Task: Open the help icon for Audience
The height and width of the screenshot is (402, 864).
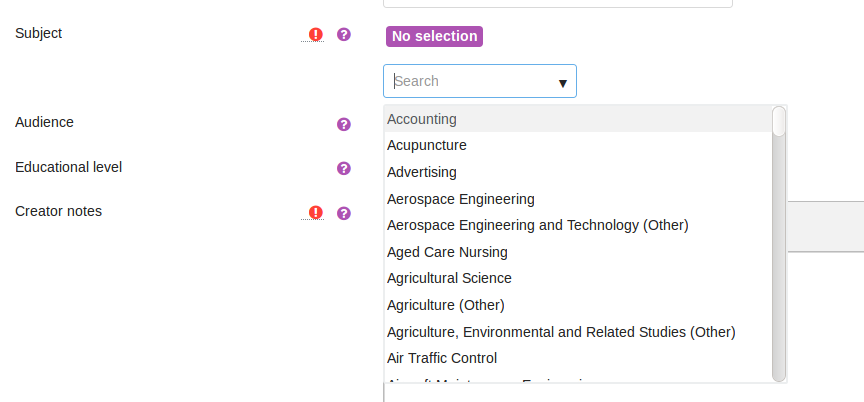Action: click(344, 124)
